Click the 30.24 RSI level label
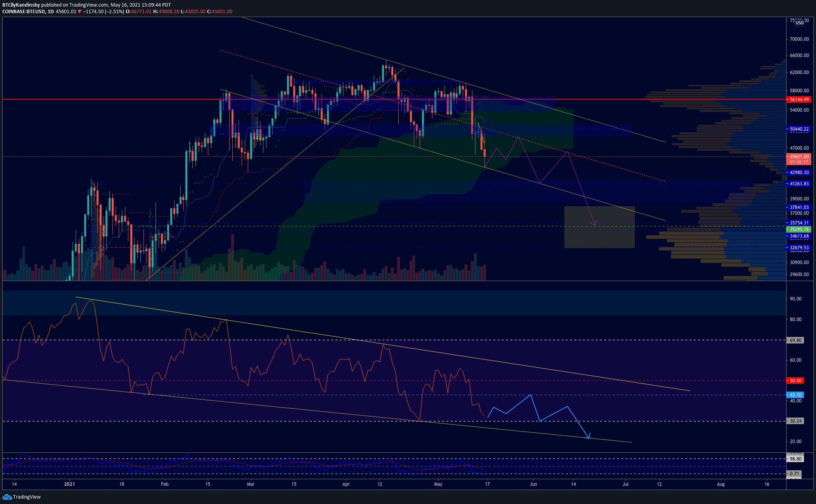Image resolution: width=816 pixels, height=504 pixels. pos(795,421)
